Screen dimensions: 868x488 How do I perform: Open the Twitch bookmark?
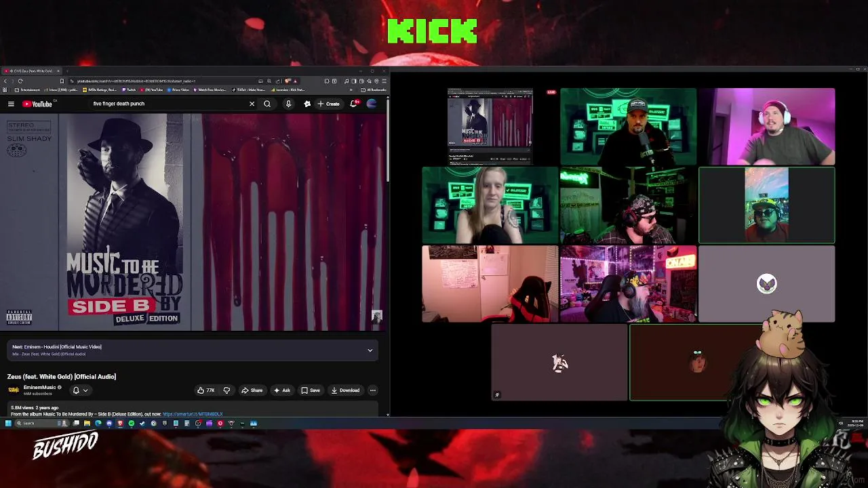[129, 89]
